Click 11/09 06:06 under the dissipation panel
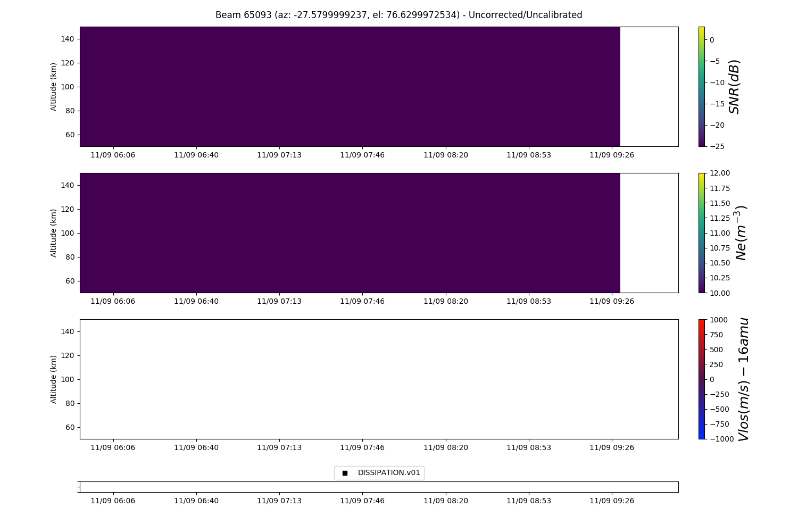798x532 pixels. pos(113,501)
